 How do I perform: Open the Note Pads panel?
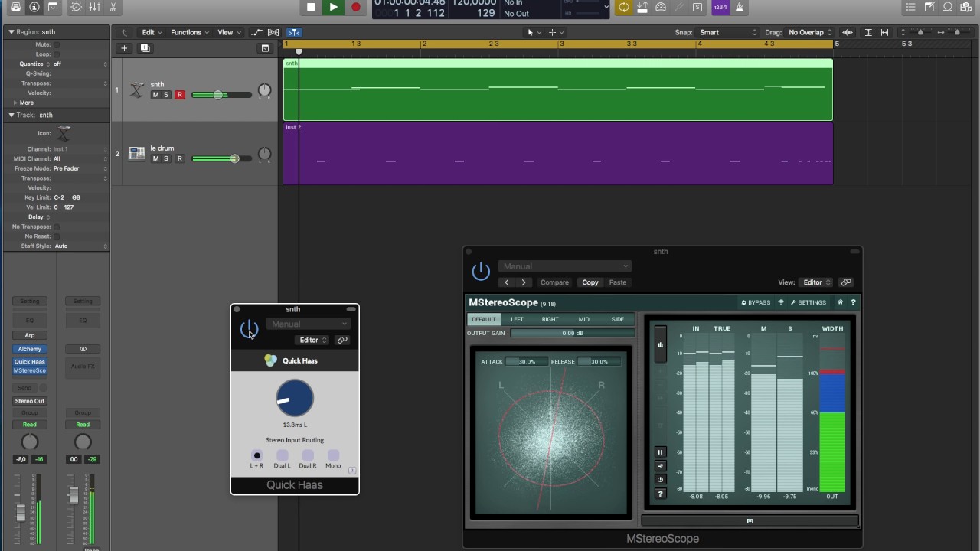929,7
